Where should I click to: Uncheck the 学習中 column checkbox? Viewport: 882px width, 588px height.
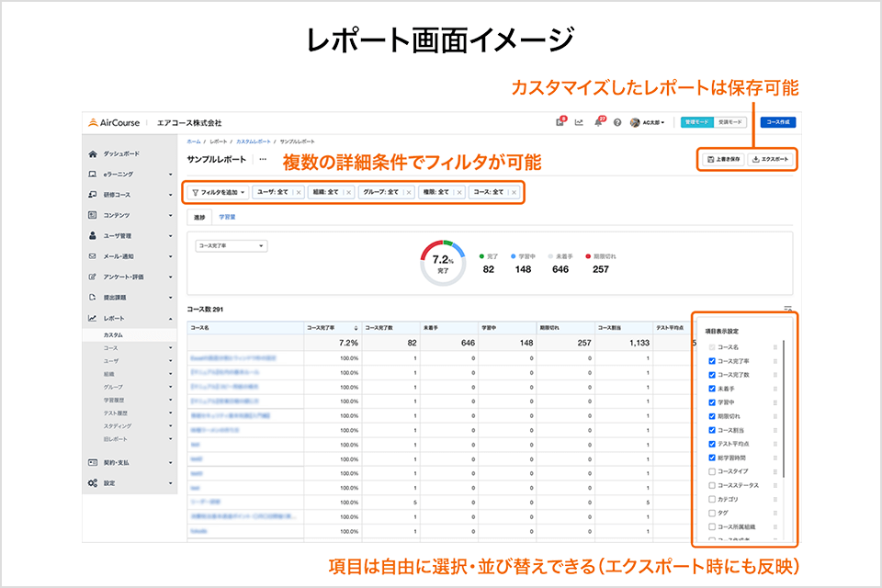click(711, 402)
